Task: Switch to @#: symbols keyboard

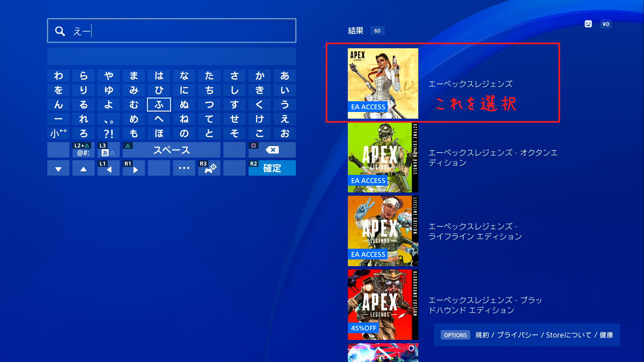Action: [x=84, y=150]
